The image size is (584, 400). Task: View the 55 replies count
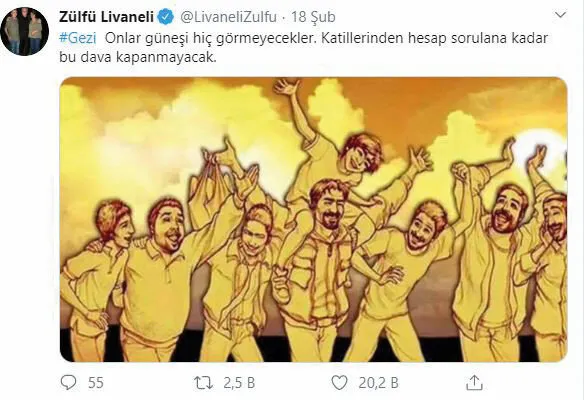coord(96,383)
